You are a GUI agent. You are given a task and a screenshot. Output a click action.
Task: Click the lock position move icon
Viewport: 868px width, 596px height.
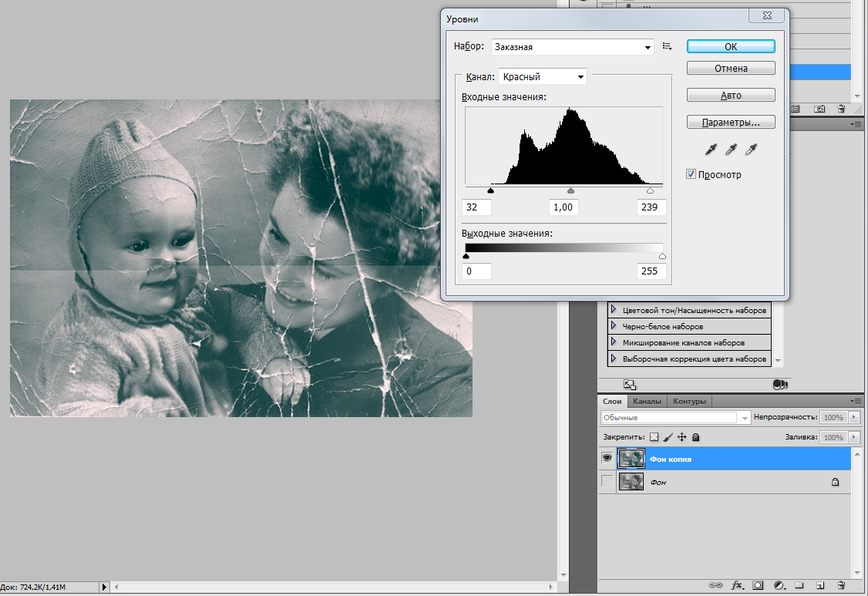pyautogui.click(x=681, y=437)
